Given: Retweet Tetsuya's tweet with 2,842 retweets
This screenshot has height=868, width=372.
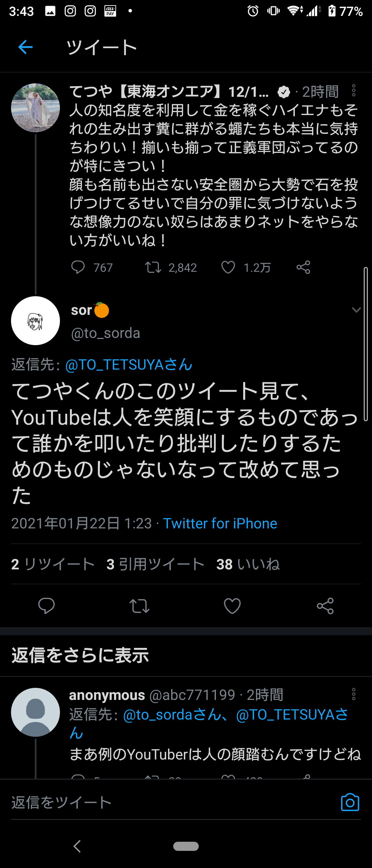Looking at the screenshot, I should coord(153,267).
